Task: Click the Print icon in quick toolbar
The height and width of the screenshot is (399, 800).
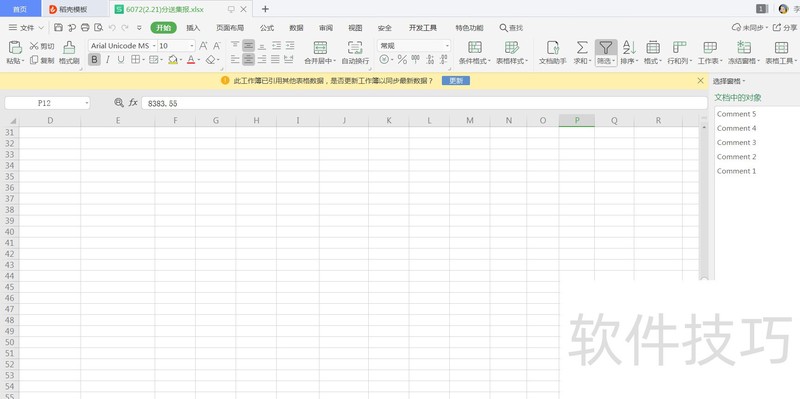Action: coord(85,28)
